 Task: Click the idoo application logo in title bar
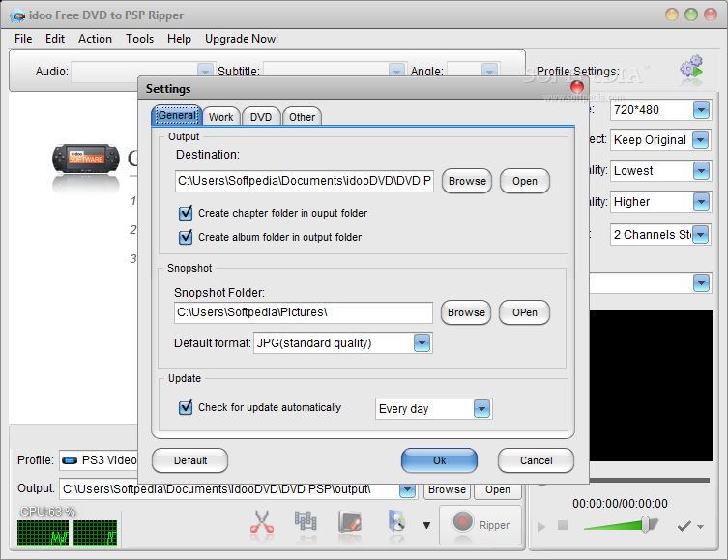click(18, 15)
